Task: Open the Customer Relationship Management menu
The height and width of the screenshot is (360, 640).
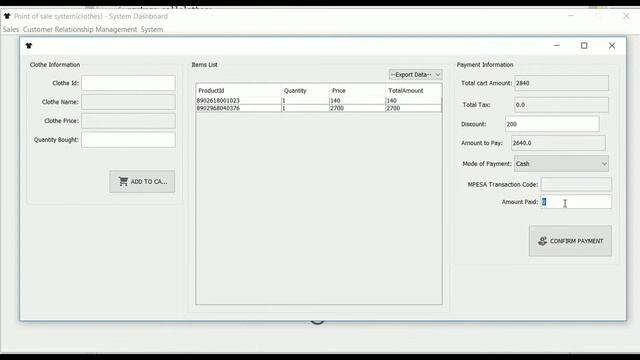Action: 80,29
